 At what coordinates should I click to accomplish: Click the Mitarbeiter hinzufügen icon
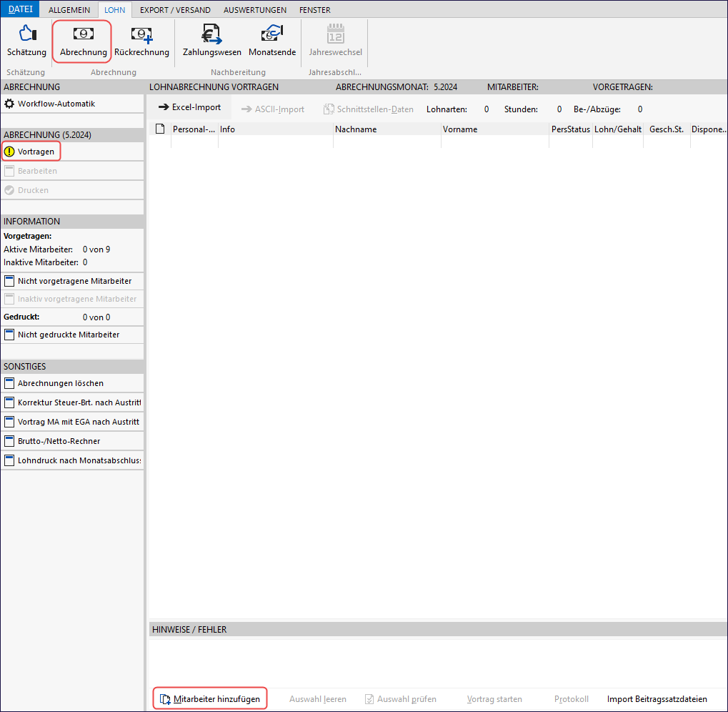tap(165, 699)
